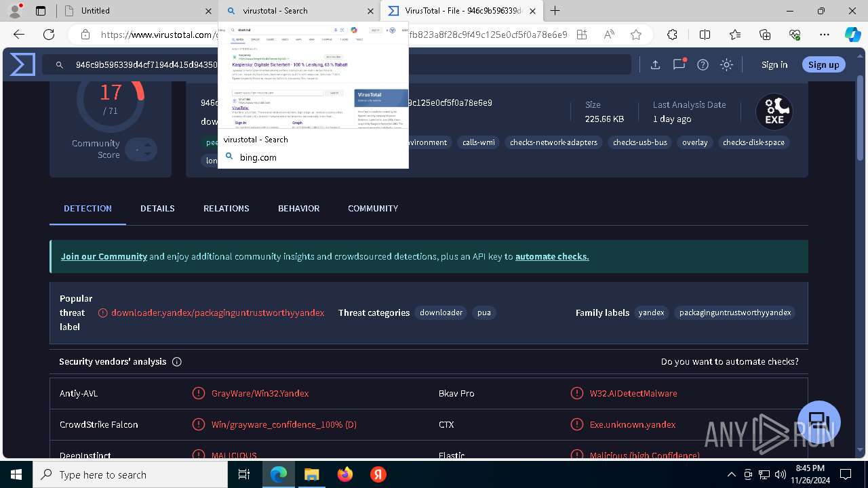Open tab actions menu icon
The height and width of the screenshot is (488, 868).
tap(41, 11)
